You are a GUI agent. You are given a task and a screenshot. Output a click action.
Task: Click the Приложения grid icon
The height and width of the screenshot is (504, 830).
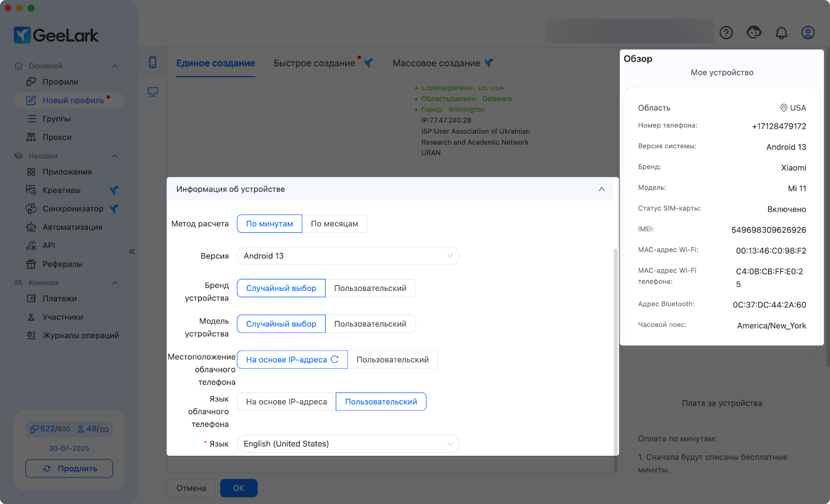click(x=31, y=172)
